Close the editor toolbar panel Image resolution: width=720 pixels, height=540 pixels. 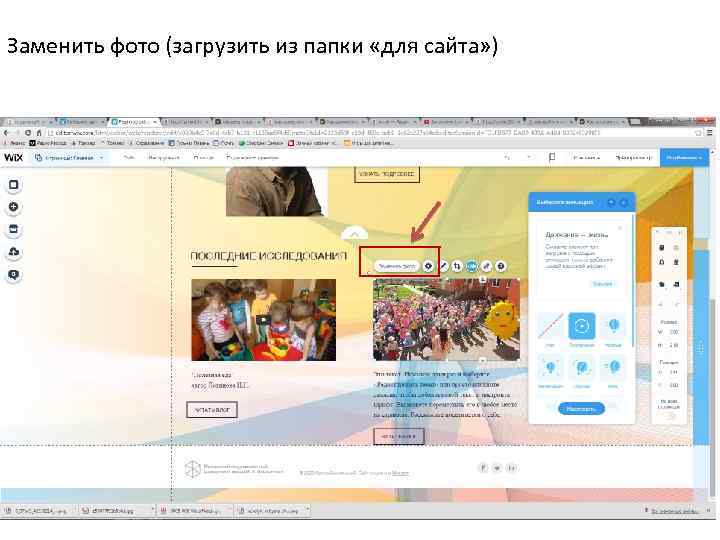[x=680, y=233]
